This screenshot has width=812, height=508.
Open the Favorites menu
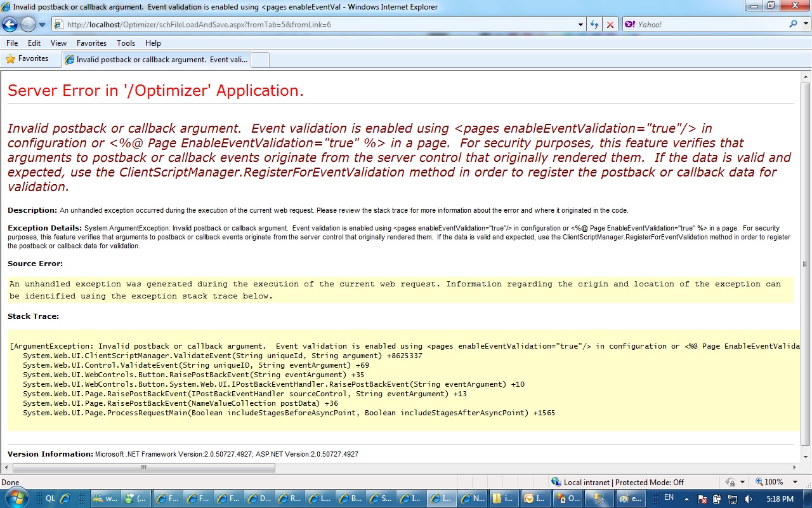click(92, 43)
